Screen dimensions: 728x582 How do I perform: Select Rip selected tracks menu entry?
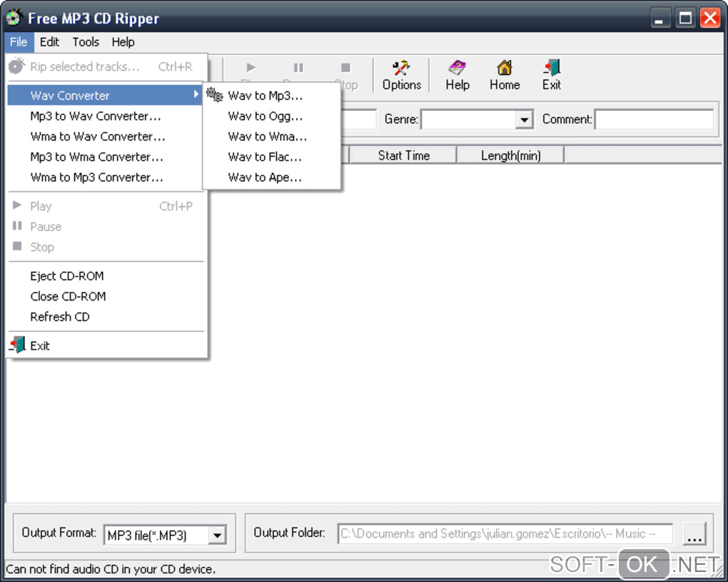[x=107, y=67]
